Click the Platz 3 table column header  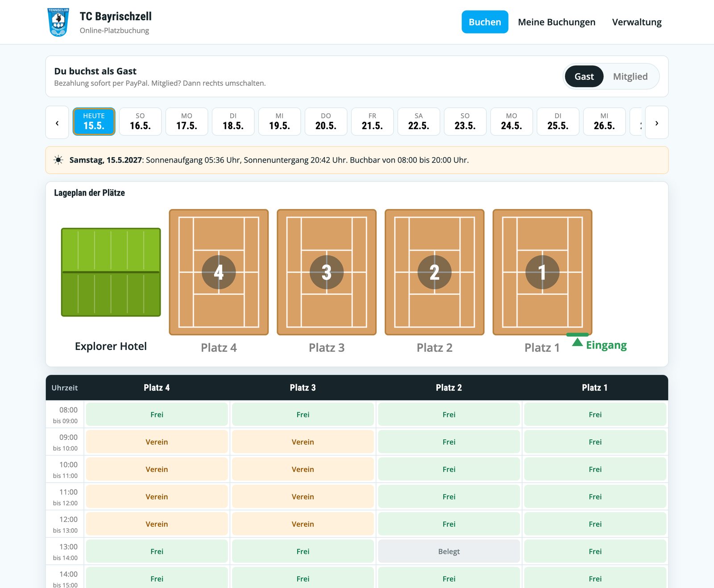[x=303, y=388]
